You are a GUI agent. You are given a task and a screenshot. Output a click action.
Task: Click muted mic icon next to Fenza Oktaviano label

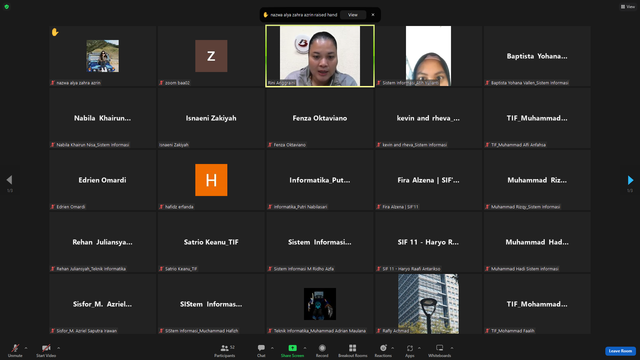(270, 145)
